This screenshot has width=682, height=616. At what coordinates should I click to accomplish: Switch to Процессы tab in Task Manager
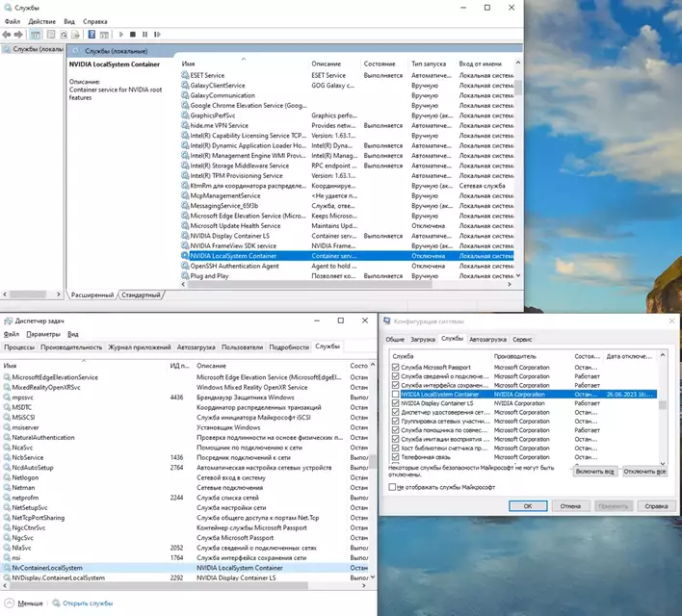click(19, 346)
